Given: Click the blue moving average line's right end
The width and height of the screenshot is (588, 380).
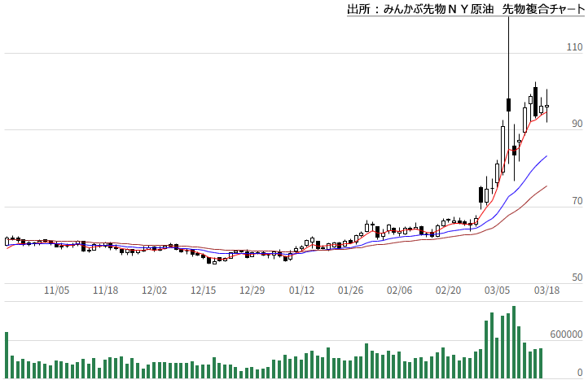Looking at the screenshot, I should pos(546,155).
